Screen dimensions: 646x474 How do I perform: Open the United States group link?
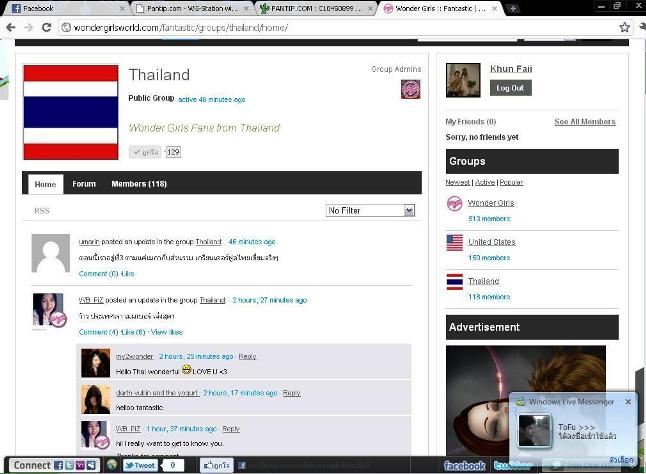[x=492, y=242]
